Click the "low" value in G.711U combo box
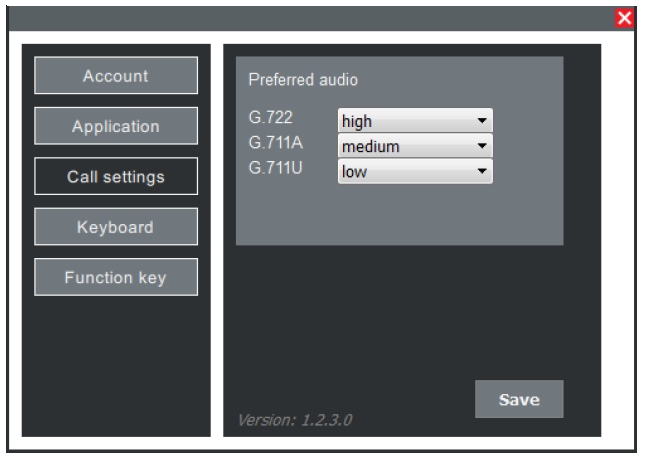 [x=354, y=171]
